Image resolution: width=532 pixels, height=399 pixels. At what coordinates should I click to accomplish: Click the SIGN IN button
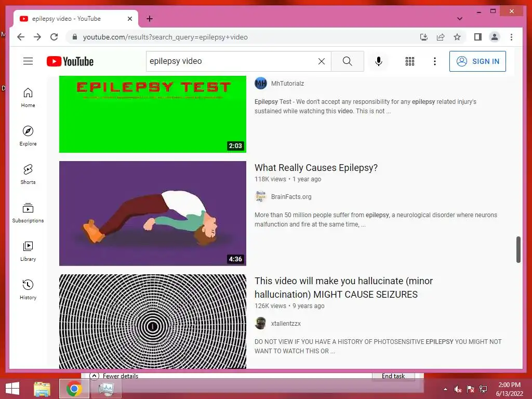(477, 61)
